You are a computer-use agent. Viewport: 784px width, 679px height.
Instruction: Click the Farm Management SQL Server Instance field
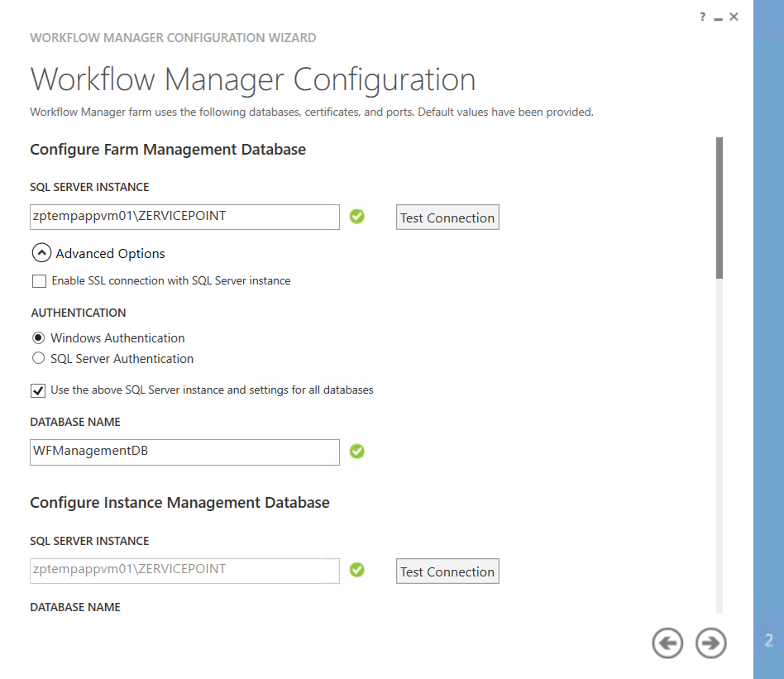[184, 217]
